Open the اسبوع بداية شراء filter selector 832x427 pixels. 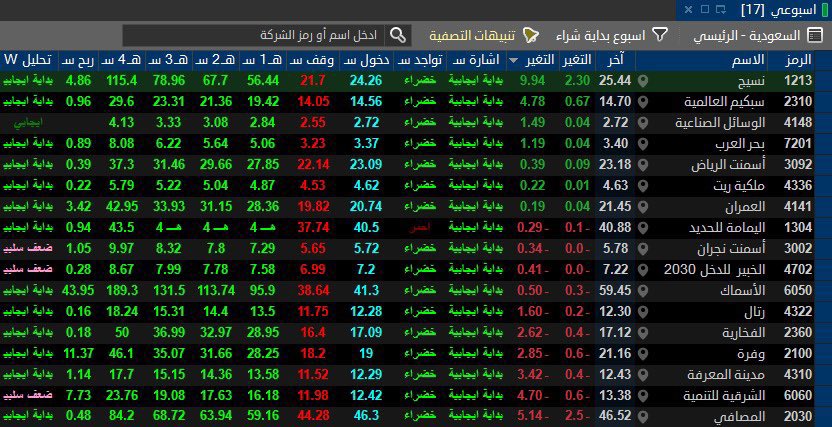pos(601,36)
